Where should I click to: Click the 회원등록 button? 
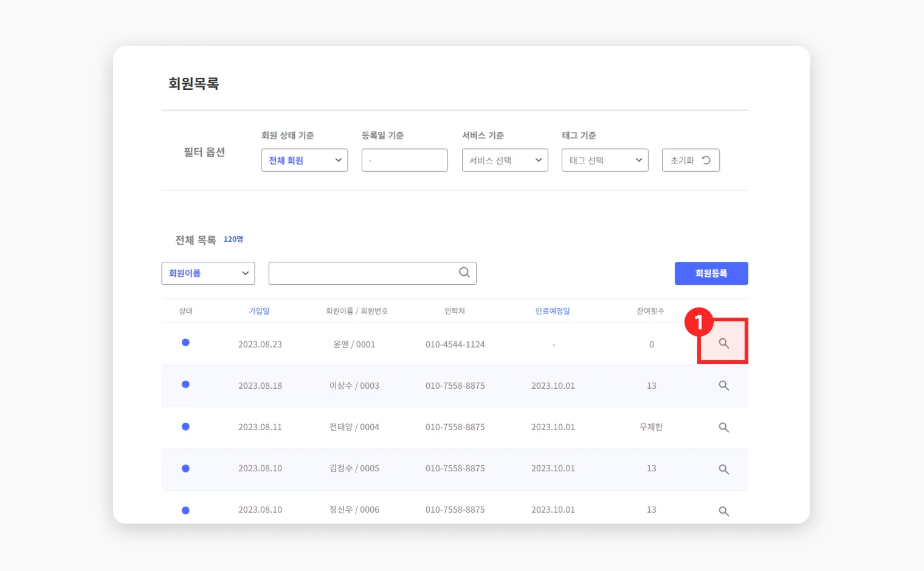(711, 273)
